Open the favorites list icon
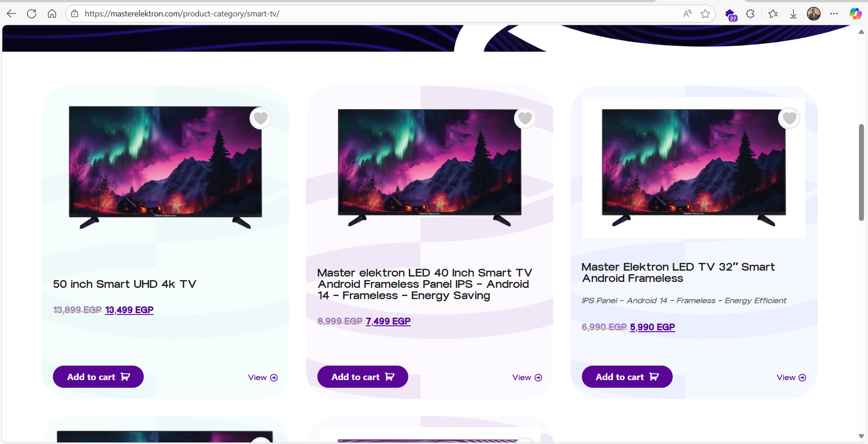Viewport: 868px width, 444px height. click(773, 14)
